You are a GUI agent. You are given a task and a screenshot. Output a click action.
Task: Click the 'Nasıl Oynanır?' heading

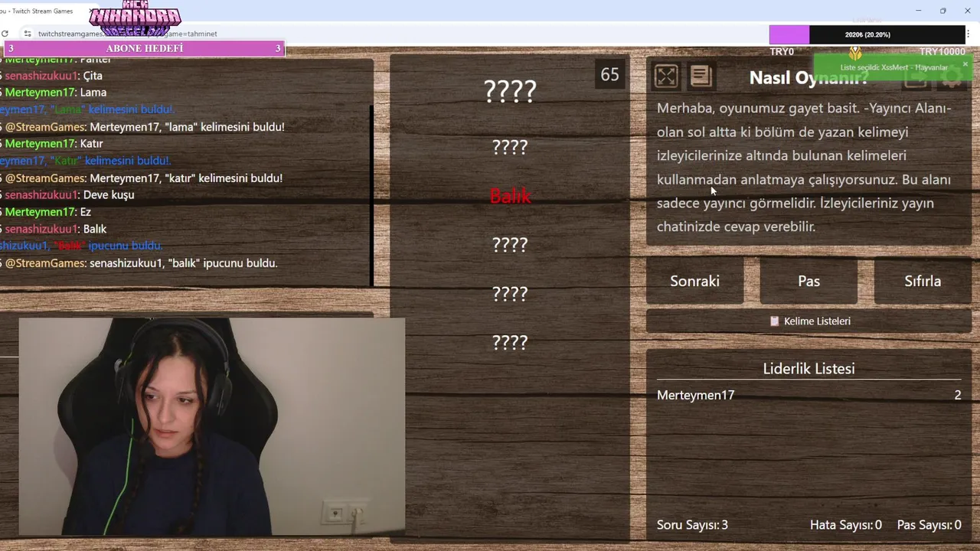(x=808, y=77)
